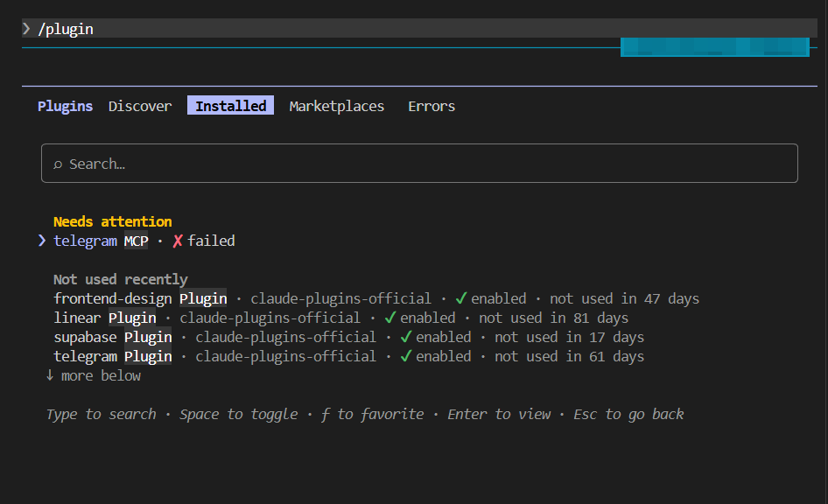
Task: Open the Errors tab
Action: 432,106
